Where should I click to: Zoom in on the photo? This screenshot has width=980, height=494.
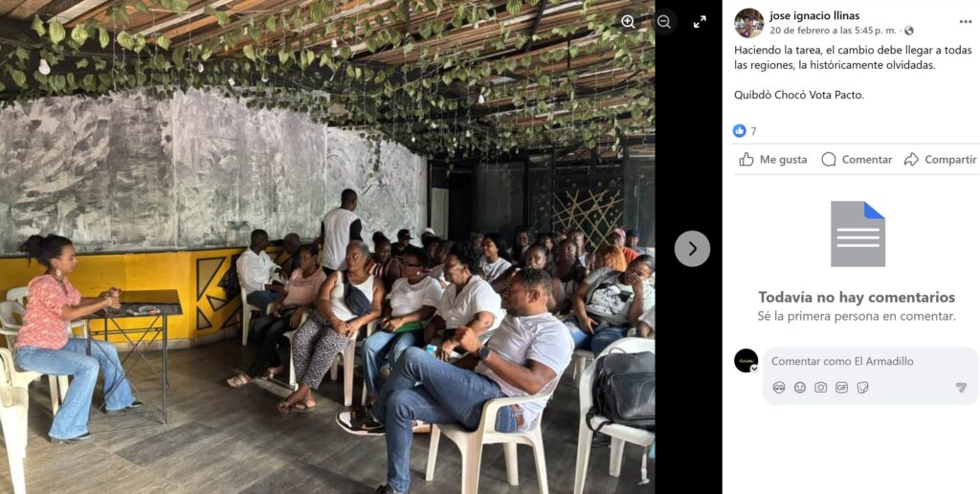point(628,22)
